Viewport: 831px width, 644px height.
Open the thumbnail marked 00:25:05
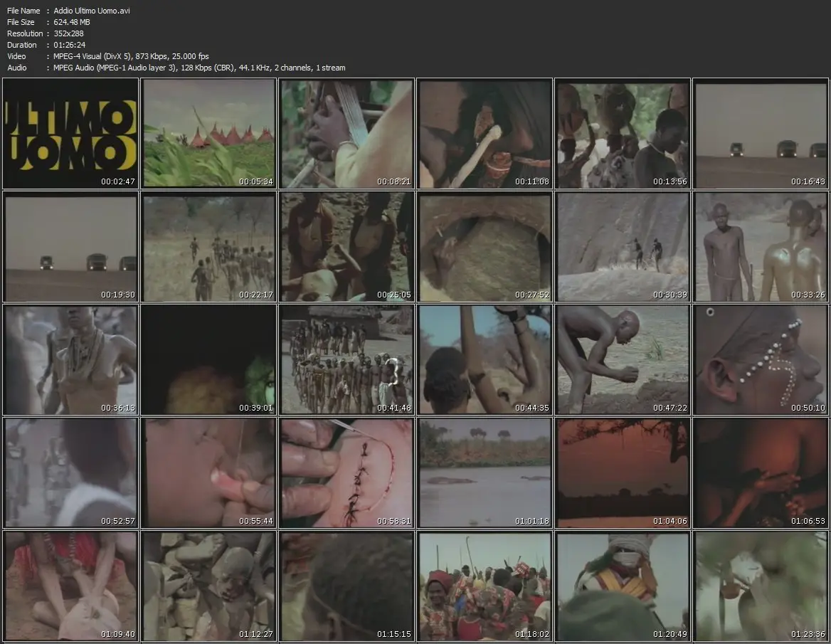[346, 247]
